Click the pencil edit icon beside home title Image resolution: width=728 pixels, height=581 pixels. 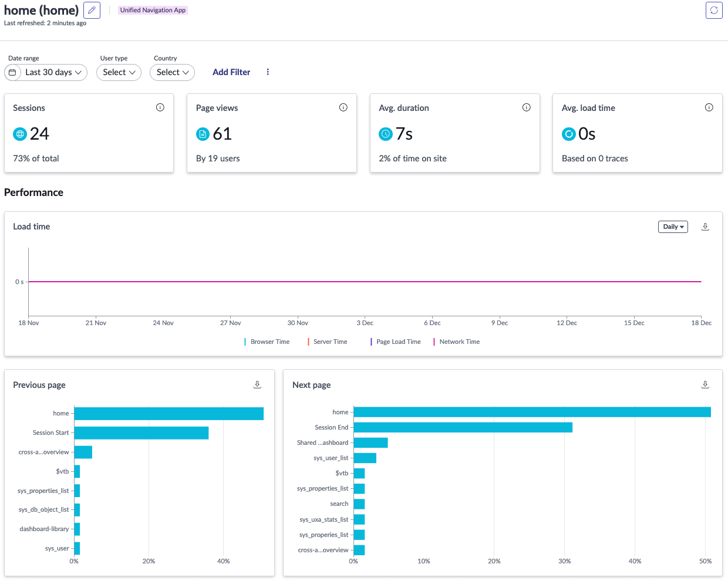[x=92, y=10]
